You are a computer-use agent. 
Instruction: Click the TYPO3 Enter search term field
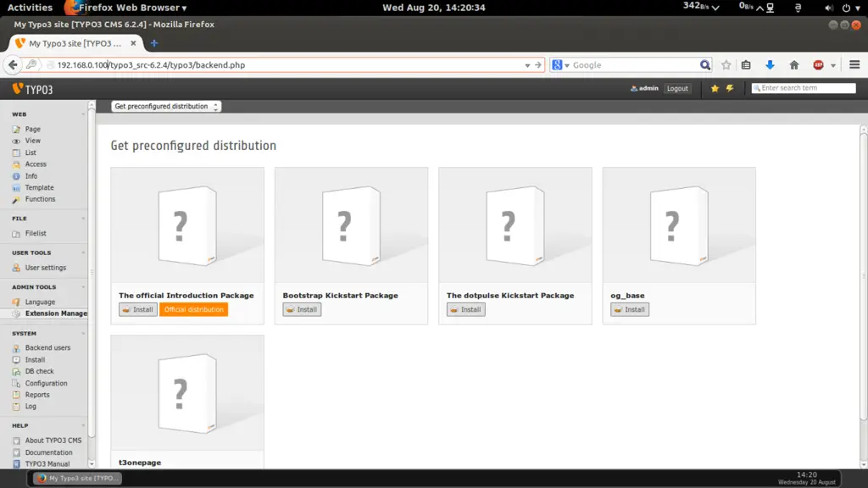(x=804, y=88)
